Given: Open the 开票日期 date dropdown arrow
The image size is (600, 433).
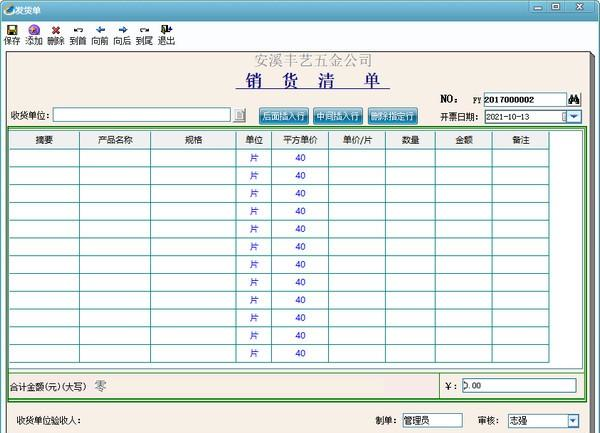Looking at the screenshot, I should click(x=574, y=116).
